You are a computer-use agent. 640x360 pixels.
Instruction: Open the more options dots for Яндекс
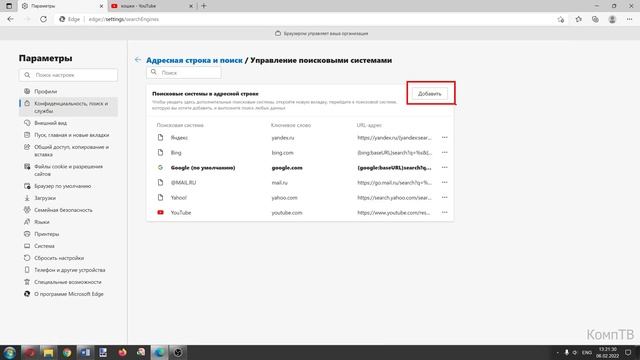tap(444, 138)
